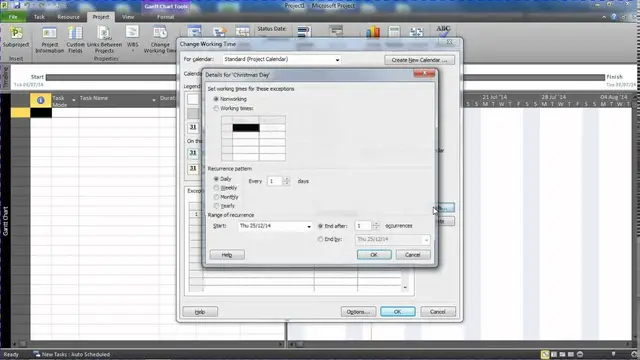Click Create New Calendar button

[x=419, y=60]
